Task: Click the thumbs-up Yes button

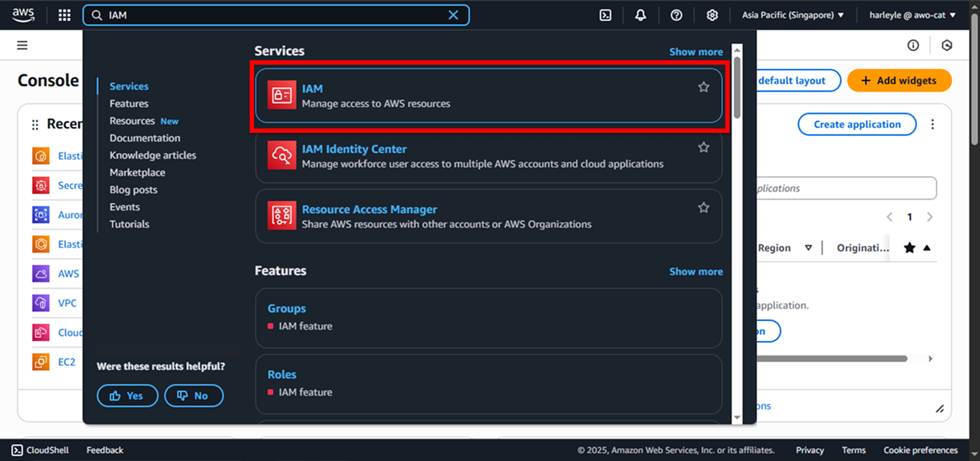Action: [x=127, y=396]
